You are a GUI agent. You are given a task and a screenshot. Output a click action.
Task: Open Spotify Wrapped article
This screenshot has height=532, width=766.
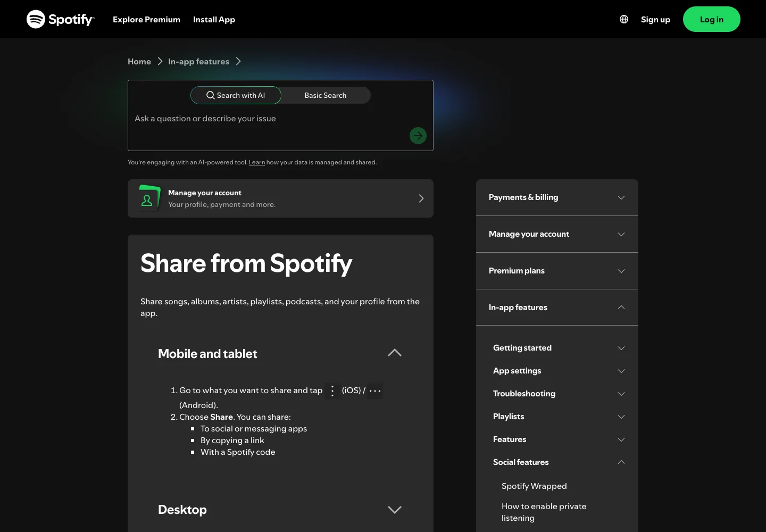[534, 486]
